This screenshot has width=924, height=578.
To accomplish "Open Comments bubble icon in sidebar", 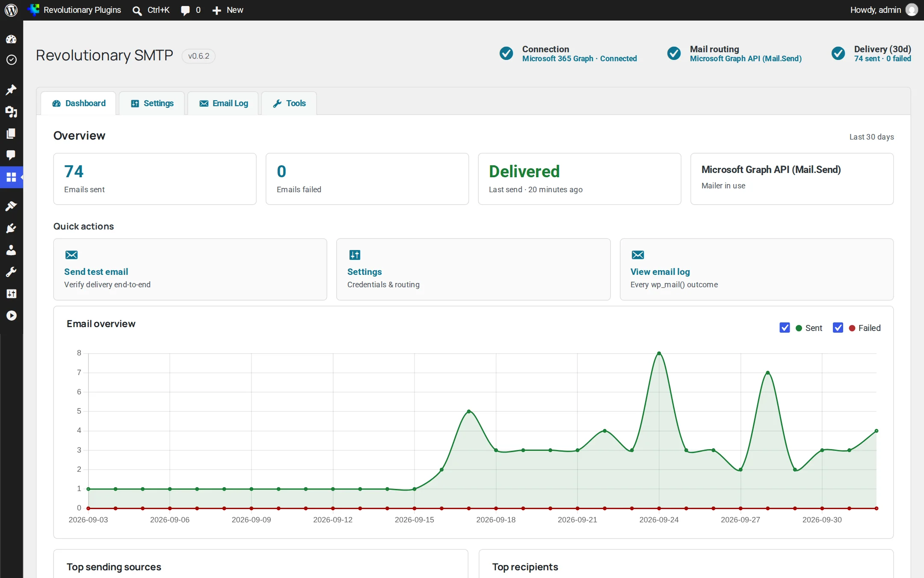I will (x=11, y=155).
